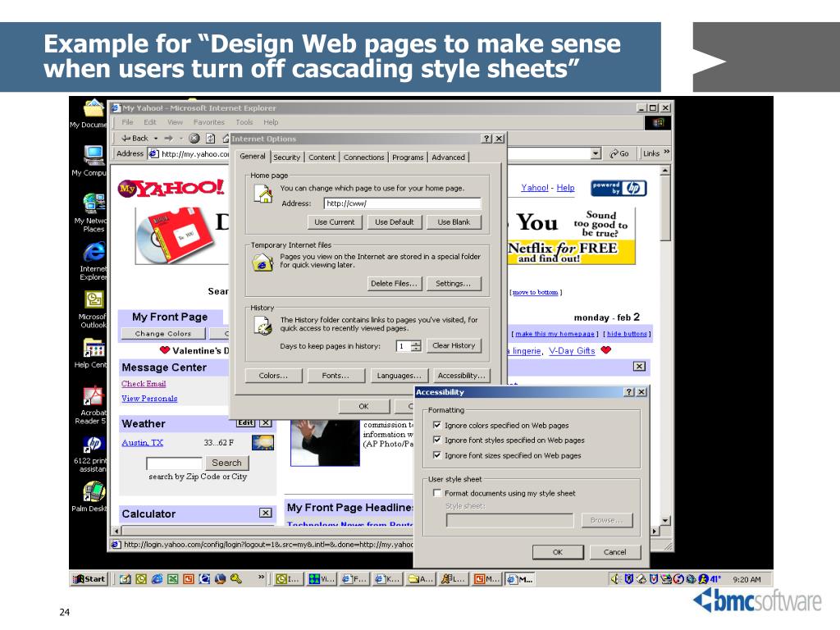Expand the Links toolbar chevron
Image resolution: width=840 pixels, height=630 pixels.
[666, 152]
